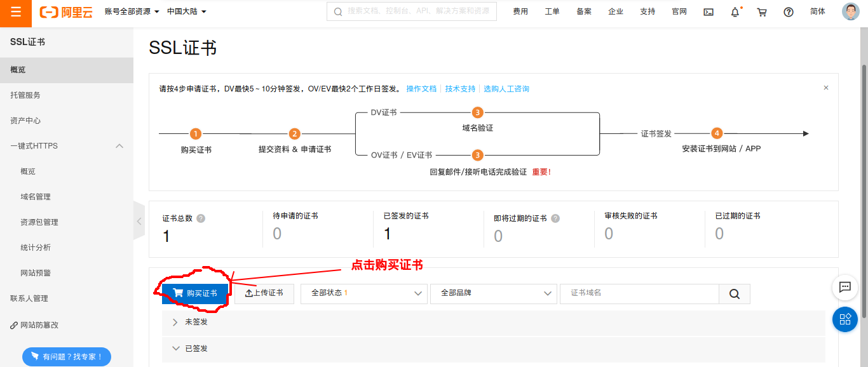This screenshot has height=367, width=868.
Task: Open the blue quick-access grid button
Action: coord(845,319)
